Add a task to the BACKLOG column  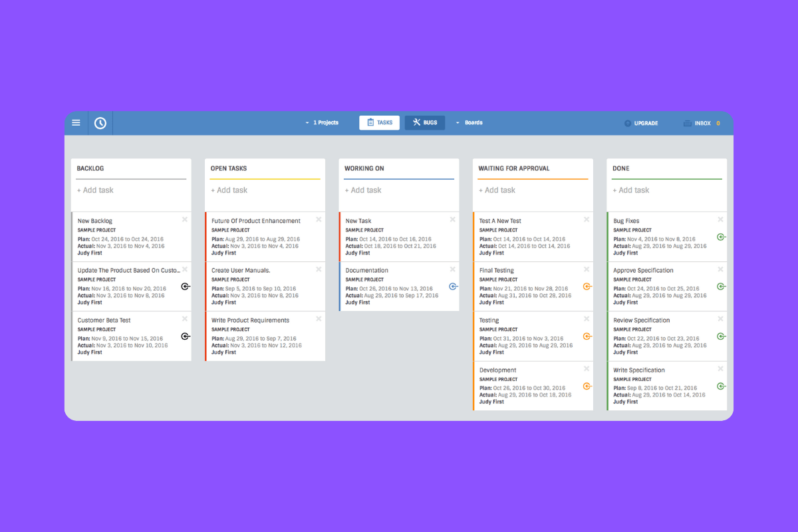[x=95, y=190]
